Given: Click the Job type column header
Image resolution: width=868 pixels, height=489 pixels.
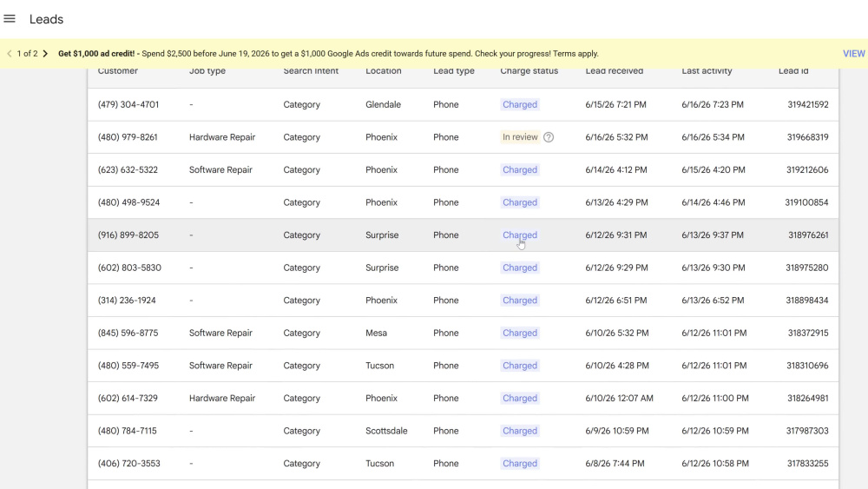Looking at the screenshot, I should pos(207,71).
